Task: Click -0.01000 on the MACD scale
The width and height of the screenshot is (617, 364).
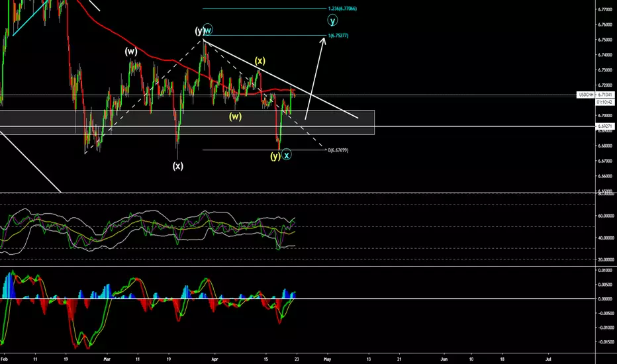Action: tap(604, 328)
